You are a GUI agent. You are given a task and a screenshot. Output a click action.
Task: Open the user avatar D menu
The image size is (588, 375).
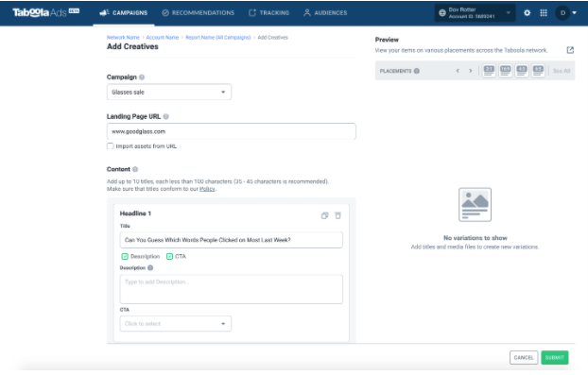[x=566, y=12]
